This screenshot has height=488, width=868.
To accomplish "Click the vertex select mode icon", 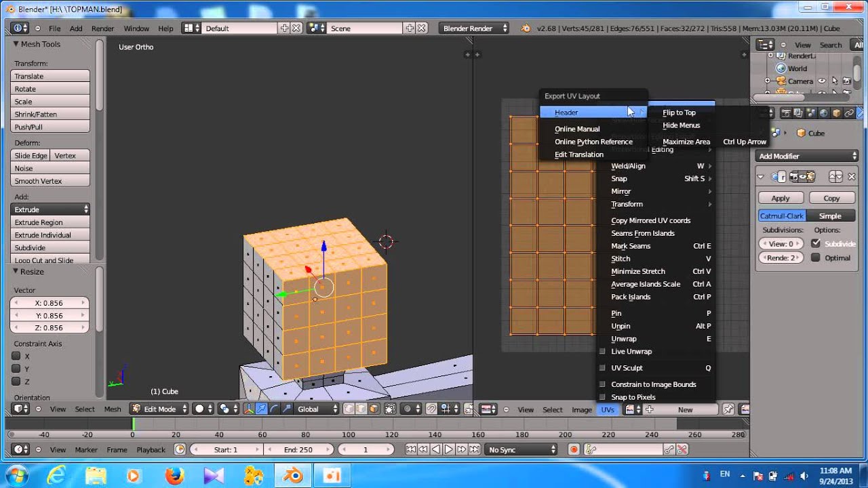I will [348, 409].
